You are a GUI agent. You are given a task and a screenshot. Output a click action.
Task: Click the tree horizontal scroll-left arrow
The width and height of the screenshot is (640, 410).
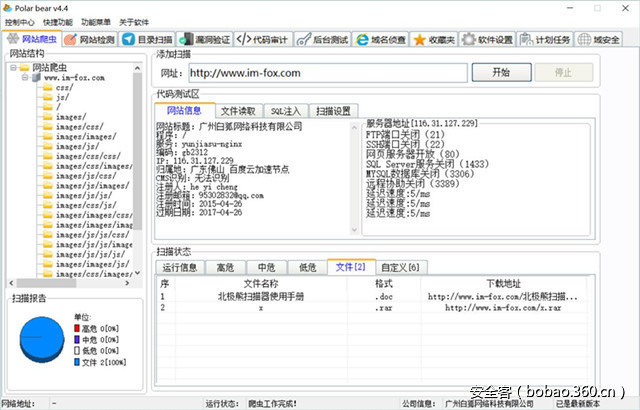point(11,283)
